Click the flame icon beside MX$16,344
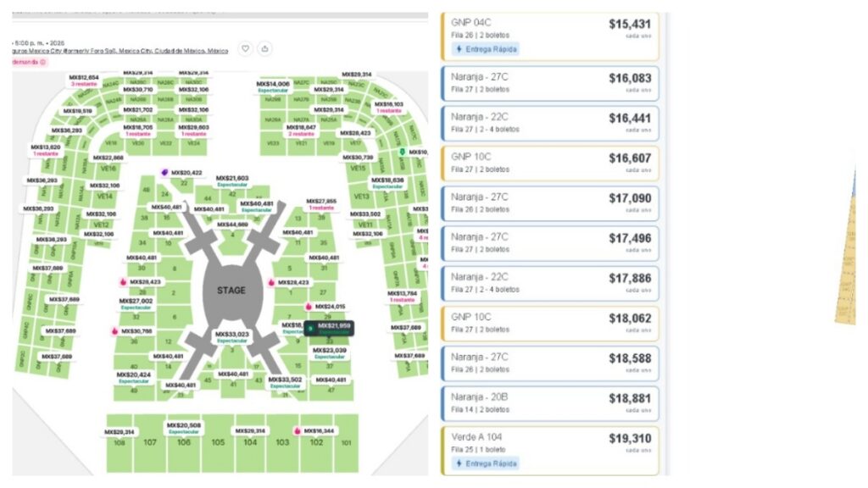The height and width of the screenshot is (488, 868). (298, 430)
